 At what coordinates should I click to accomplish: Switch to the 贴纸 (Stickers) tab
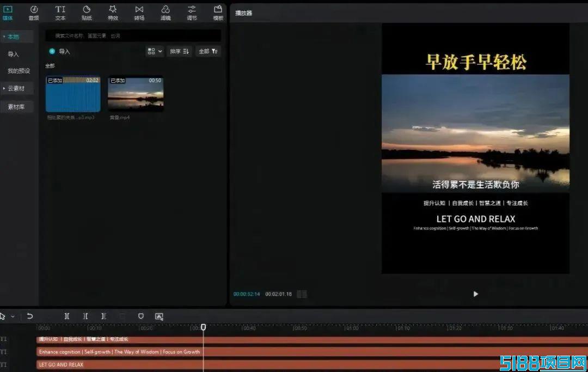(x=87, y=13)
